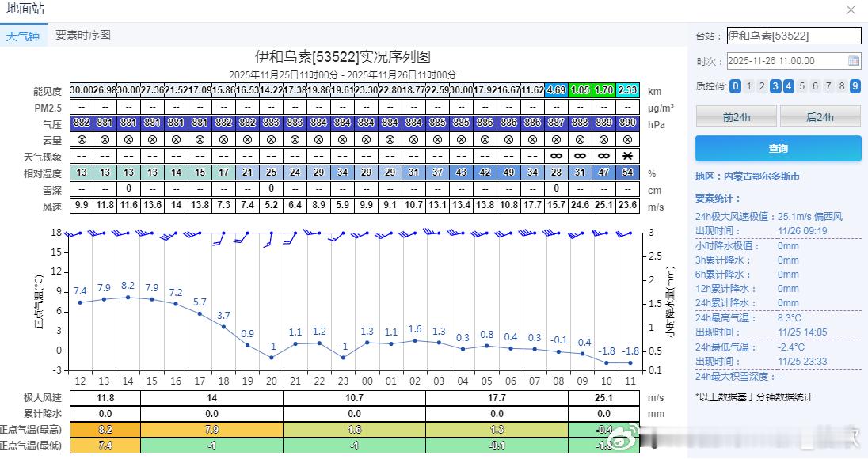This screenshot has height=459, width=868.
Task: Select pressure cell 887
Action: (556, 123)
